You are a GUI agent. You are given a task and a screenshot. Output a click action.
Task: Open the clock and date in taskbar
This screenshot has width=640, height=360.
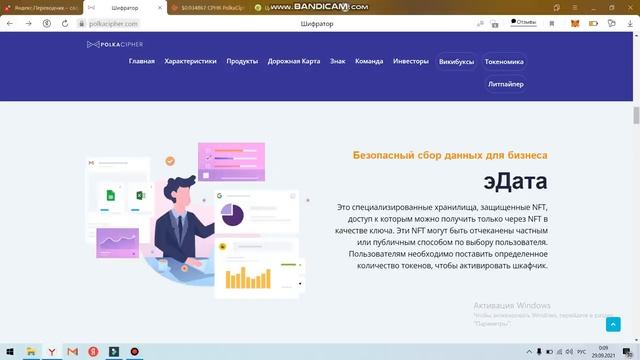pyautogui.click(x=603, y=352)
